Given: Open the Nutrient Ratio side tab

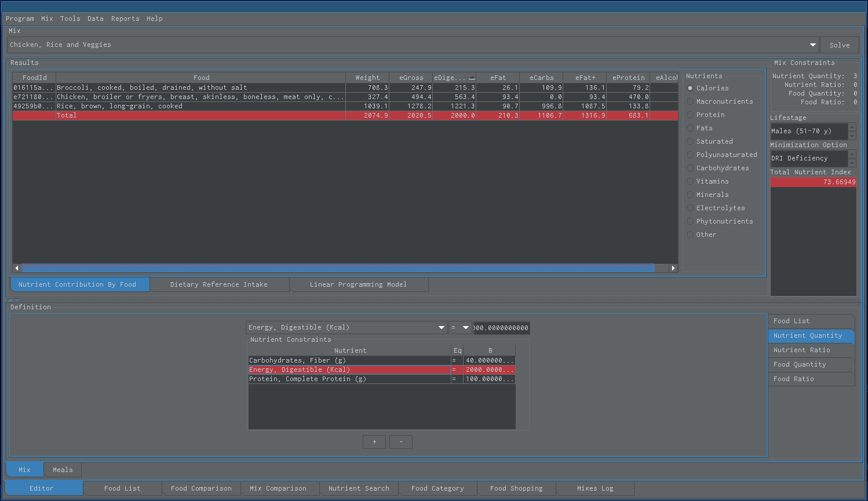Looking at the screenshot, I should coord(811,350).
